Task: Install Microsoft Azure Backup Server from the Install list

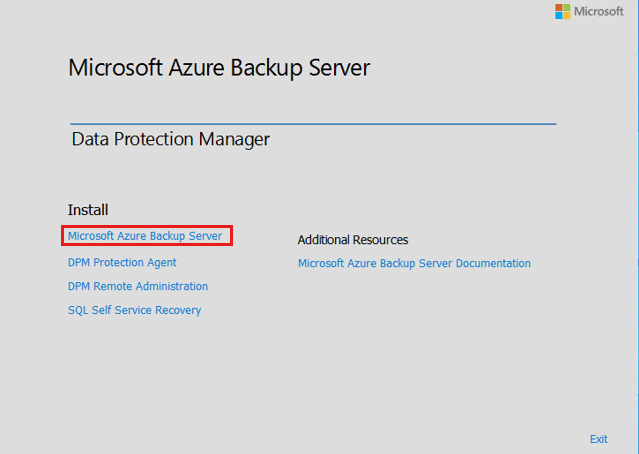Action: coord(145,236)
